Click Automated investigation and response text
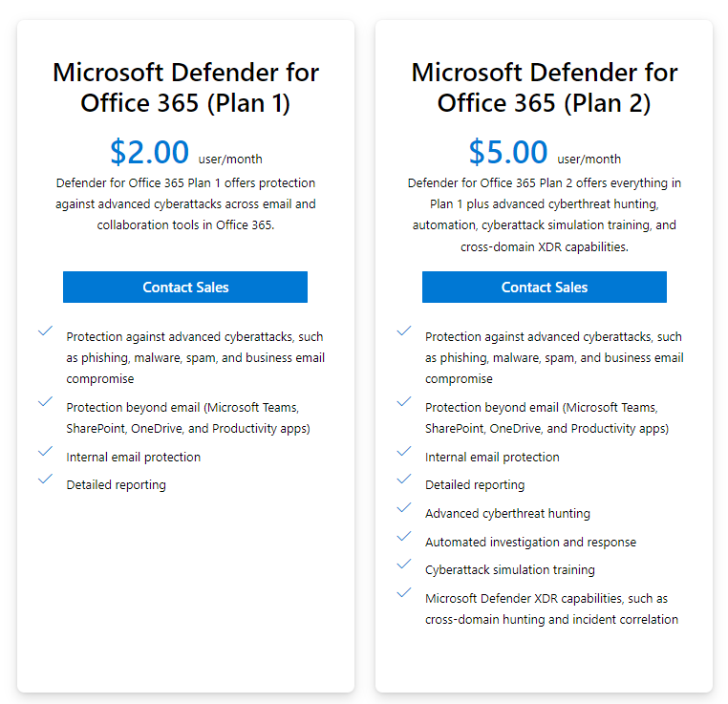 coord(530,542)
